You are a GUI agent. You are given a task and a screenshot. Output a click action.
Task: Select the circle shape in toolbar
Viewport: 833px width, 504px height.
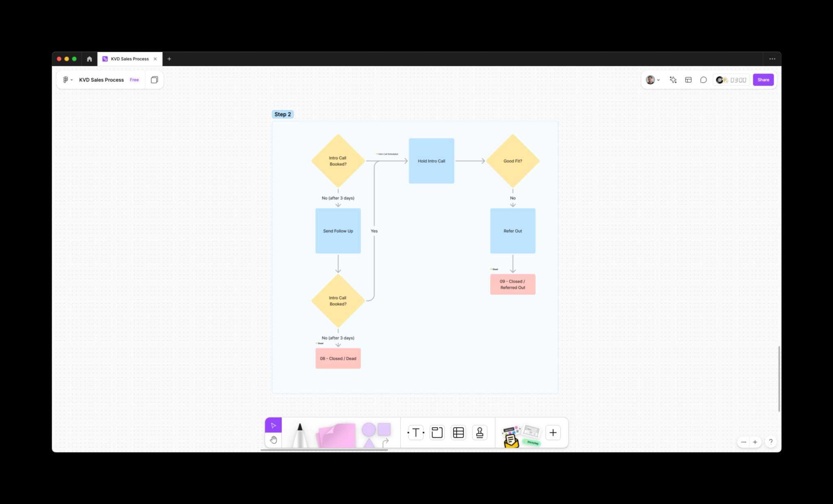tap(369, 429)
